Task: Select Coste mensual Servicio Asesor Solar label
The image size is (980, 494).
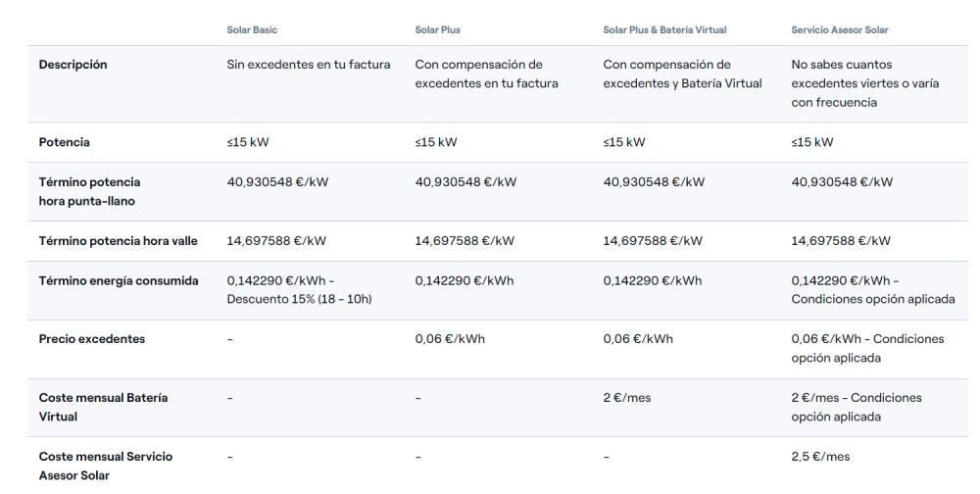Action: coord(106,466)
